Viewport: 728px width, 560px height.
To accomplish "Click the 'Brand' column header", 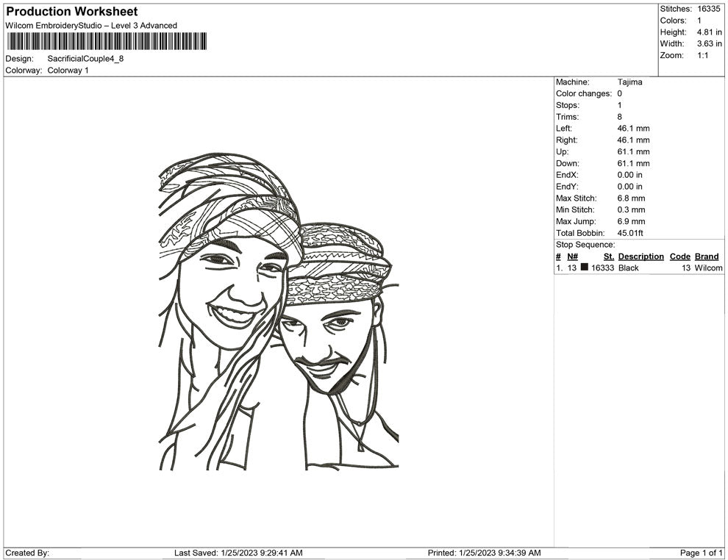I will coord(707,256).
